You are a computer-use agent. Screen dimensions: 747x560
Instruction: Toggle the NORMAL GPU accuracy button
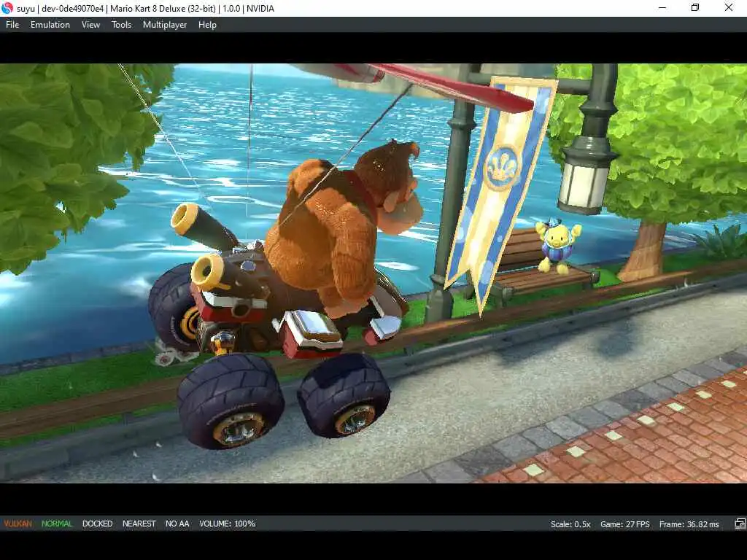(57, 524)
